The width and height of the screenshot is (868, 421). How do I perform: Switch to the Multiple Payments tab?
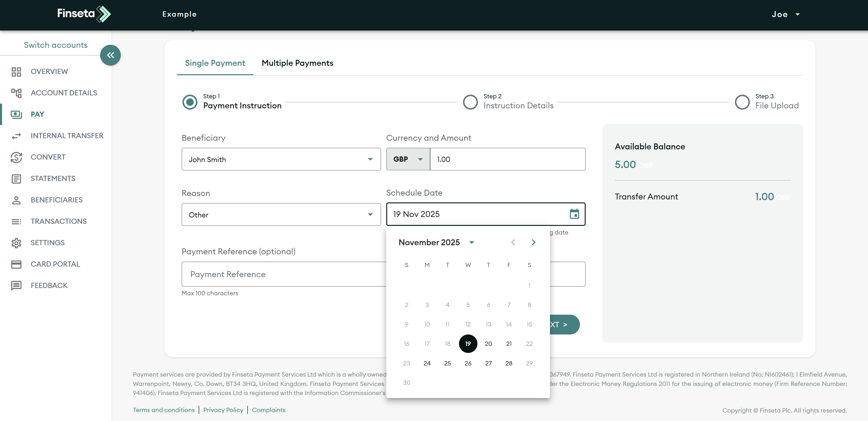click(x=297, y=63)
